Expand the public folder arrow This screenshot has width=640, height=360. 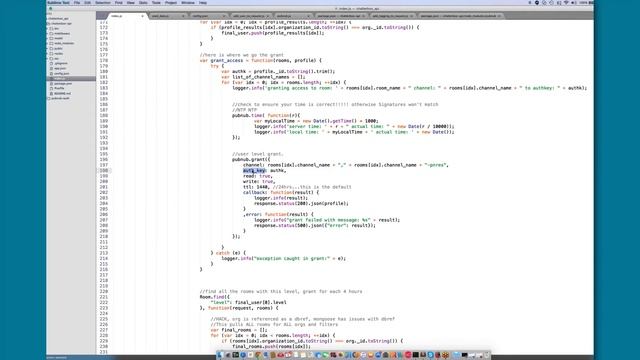(48, 49)
